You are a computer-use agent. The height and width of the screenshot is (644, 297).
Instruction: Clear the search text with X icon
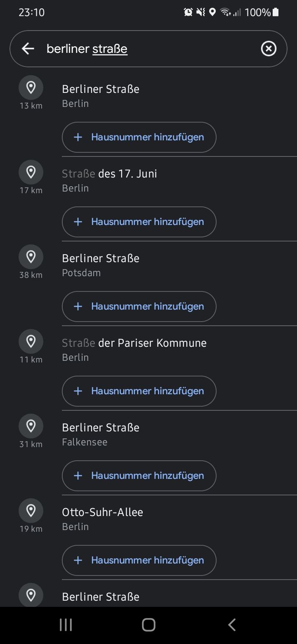click(269, 49)
